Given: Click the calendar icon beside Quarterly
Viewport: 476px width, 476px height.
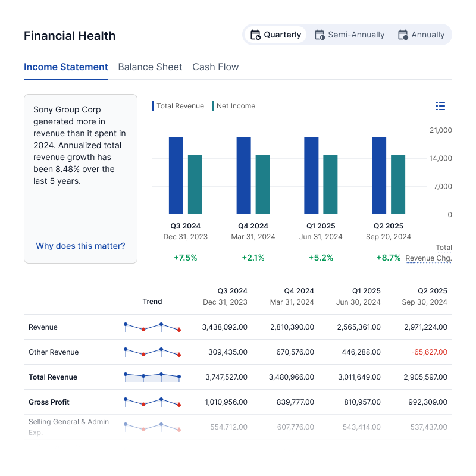Looking at the screenshot, I should pos(255,35).
